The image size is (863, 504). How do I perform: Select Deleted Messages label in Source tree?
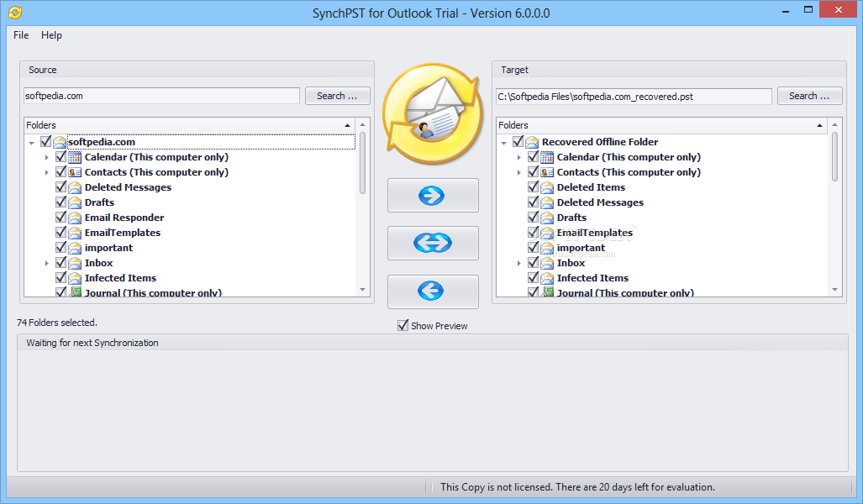coord(129,187)
